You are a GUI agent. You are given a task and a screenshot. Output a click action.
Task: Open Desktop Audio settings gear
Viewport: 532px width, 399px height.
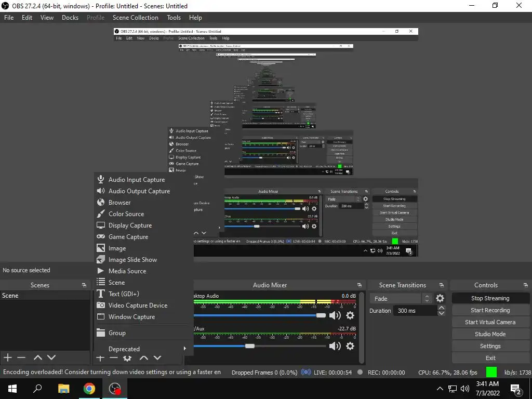pos(350,315)
